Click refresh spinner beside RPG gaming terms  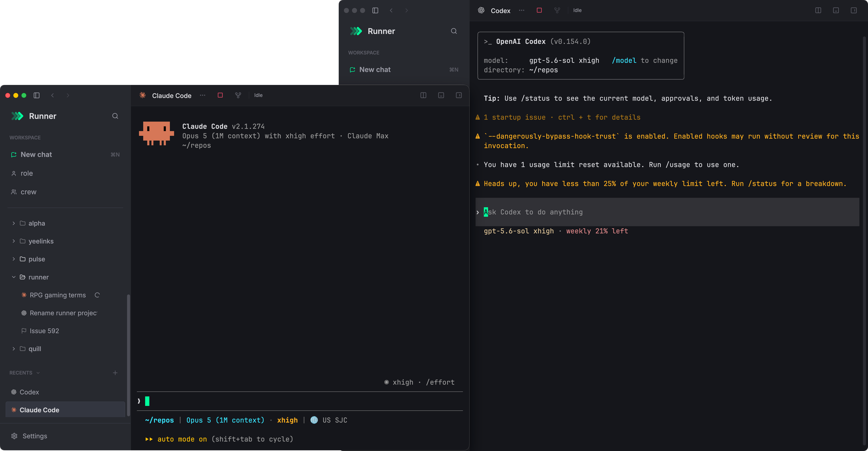click(x=97, y=295)
